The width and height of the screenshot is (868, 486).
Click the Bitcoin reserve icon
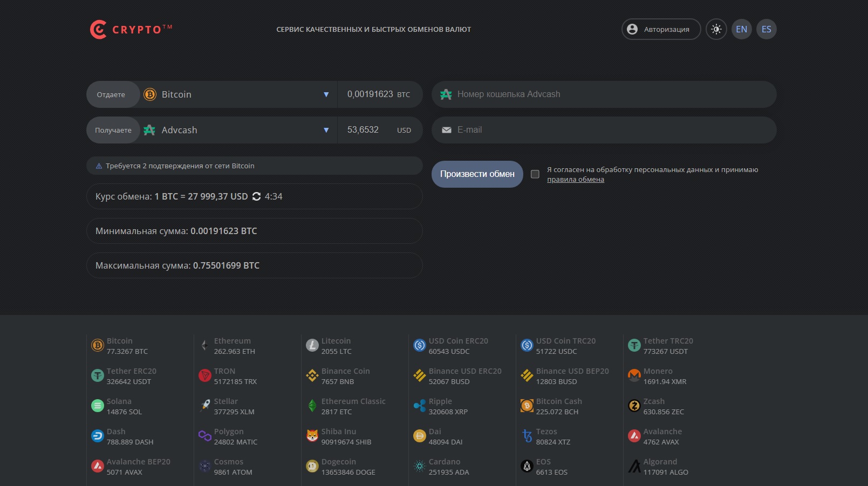[x=98, y=345]
